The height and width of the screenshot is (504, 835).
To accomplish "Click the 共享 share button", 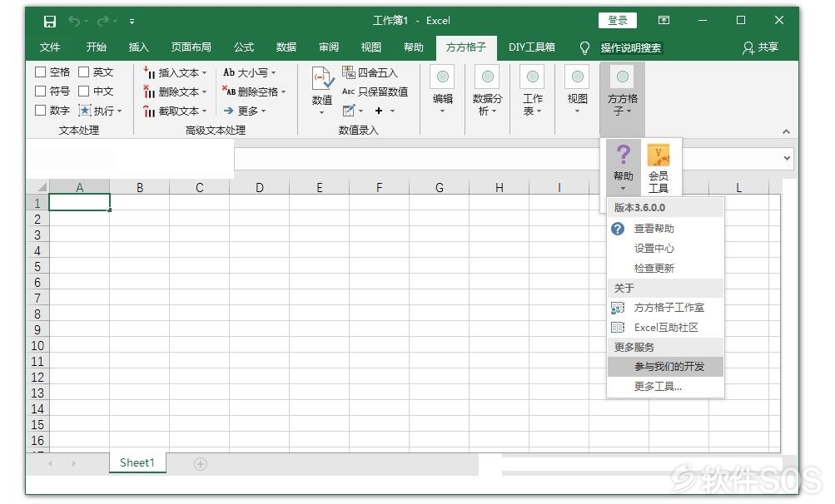I will pos(760,48).
